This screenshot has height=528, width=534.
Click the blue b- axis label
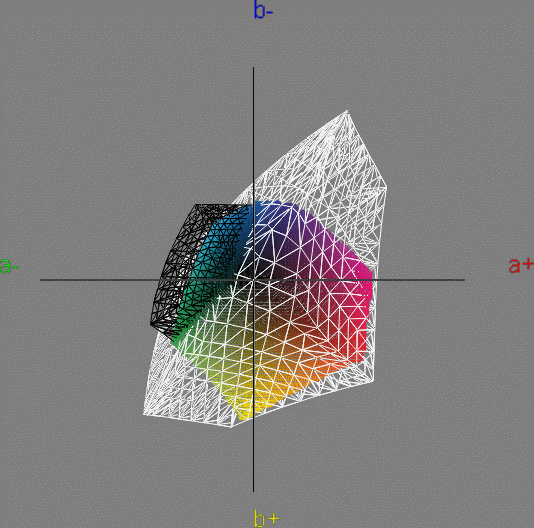tap(264, 10)
